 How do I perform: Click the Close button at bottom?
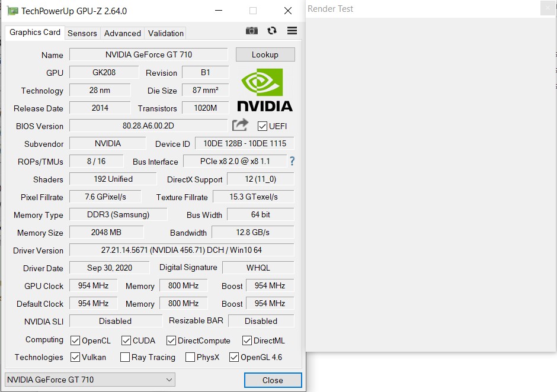(x=273, y=380)
